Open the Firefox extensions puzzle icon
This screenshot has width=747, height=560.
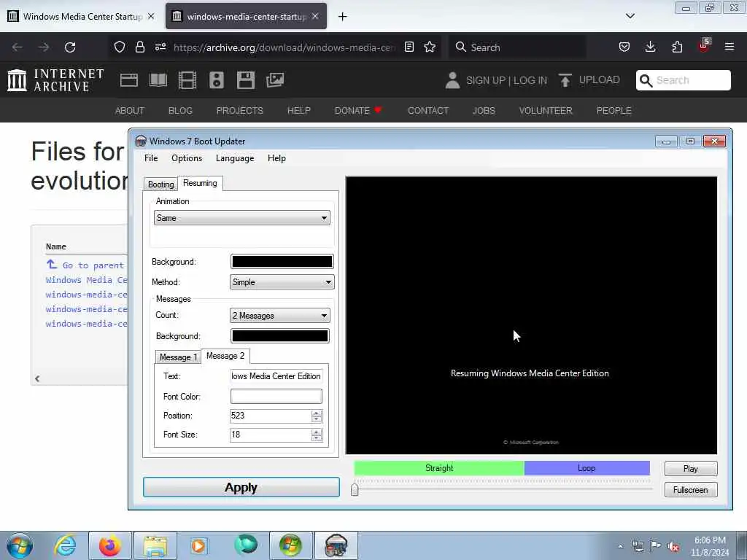(677, 47)
